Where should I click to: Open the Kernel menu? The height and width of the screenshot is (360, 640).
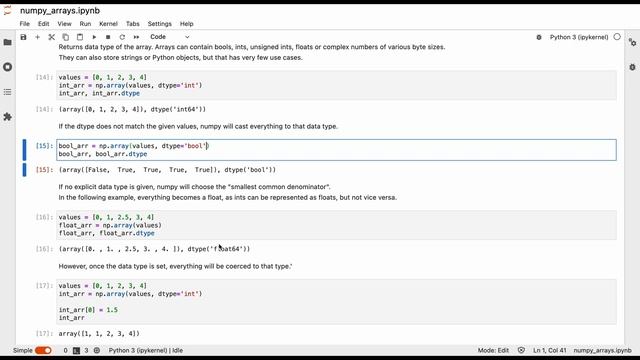tap(108, 24)
